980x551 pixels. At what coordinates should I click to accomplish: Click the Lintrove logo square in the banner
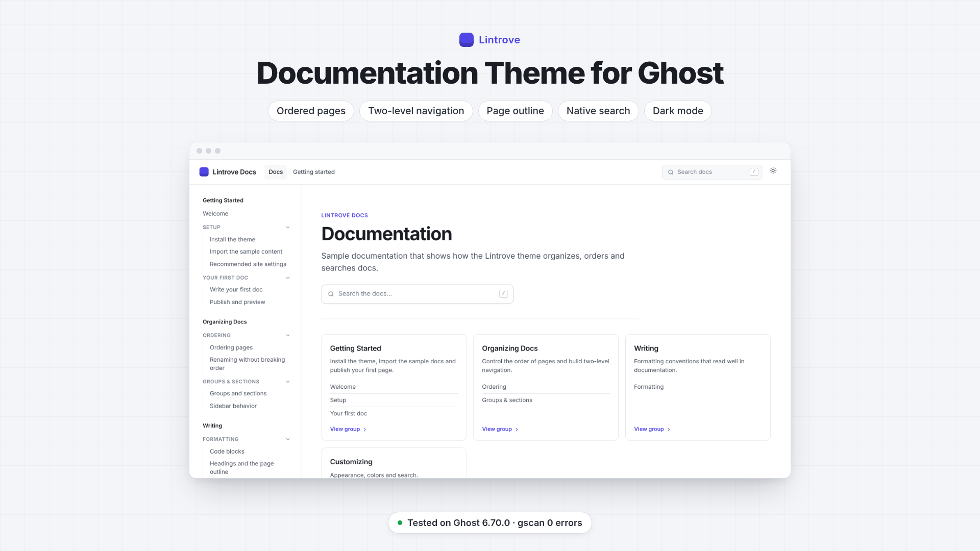tap(467, 40)
